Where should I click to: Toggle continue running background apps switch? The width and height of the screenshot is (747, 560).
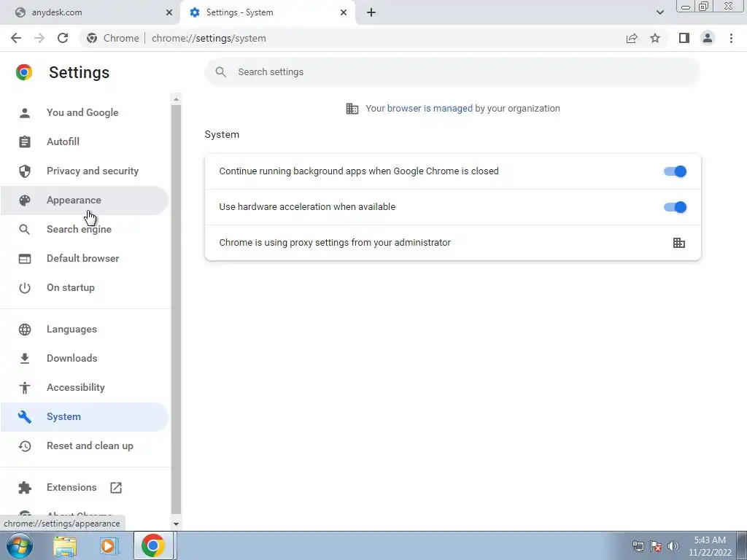point(675,171)
